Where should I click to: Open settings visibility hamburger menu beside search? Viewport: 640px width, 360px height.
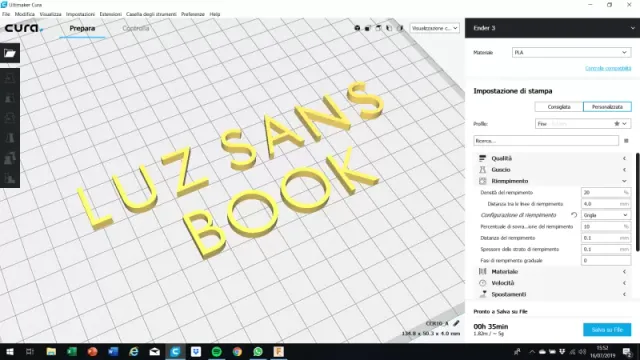pos(626,140)
